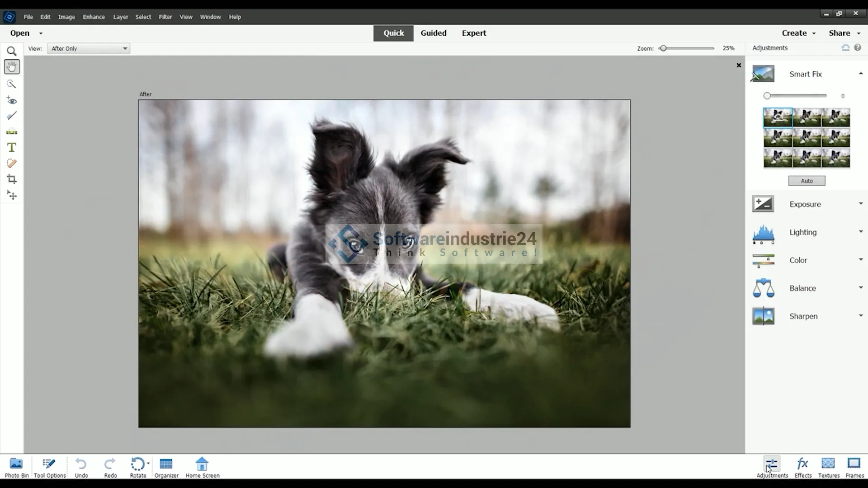Viewport: 868px width, 488px height.
Task: Show the Textures panel
Action: click(828, 467)
